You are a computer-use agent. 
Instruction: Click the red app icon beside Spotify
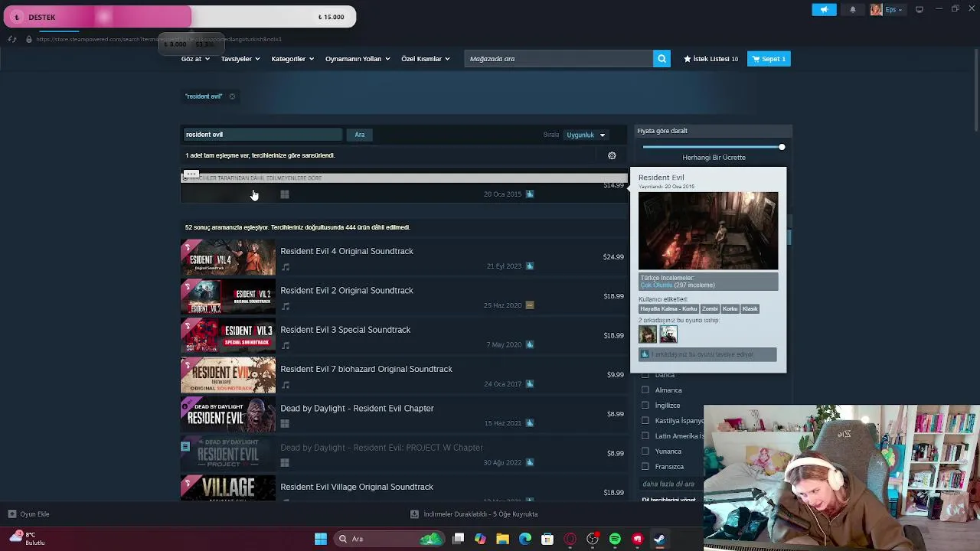pos(637,539)
